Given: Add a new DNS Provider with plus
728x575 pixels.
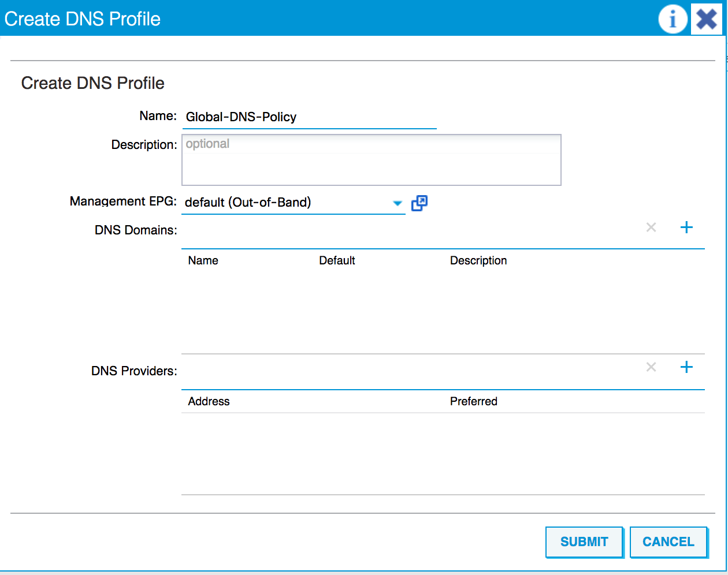Looking at the screenshot, I should tap(686, 367).
